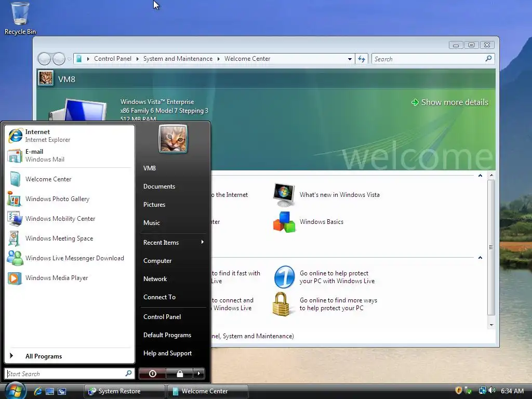Click Show Desktop in Quick Launch
This screenshot has width=532, height=399.
[x=50, y=391]
